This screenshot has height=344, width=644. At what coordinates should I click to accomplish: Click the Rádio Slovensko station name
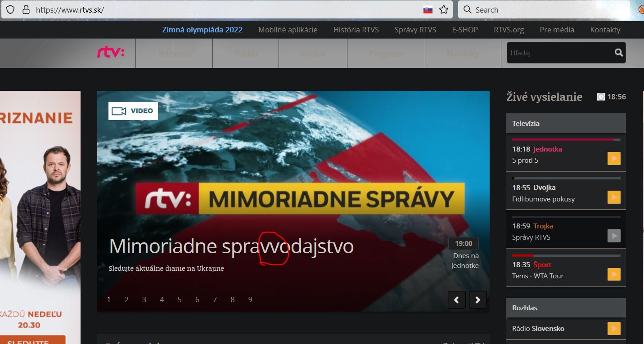pos(538,328)
